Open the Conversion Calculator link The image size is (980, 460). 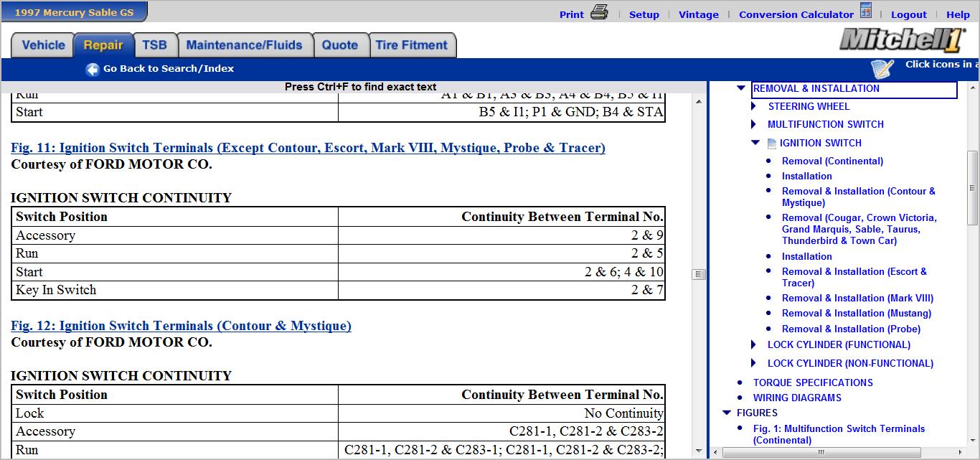[796, 14]
